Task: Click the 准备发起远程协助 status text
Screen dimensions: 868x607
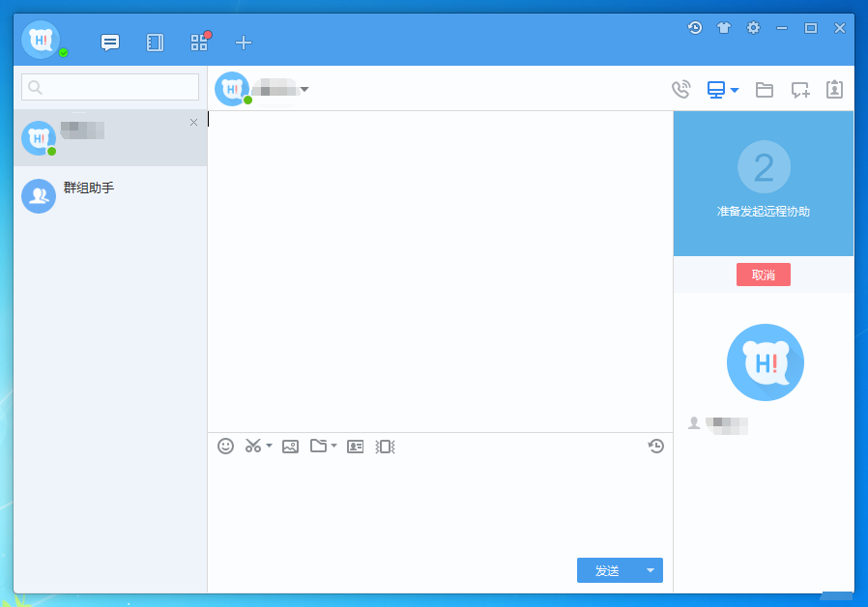Action: tap(764, 212)
